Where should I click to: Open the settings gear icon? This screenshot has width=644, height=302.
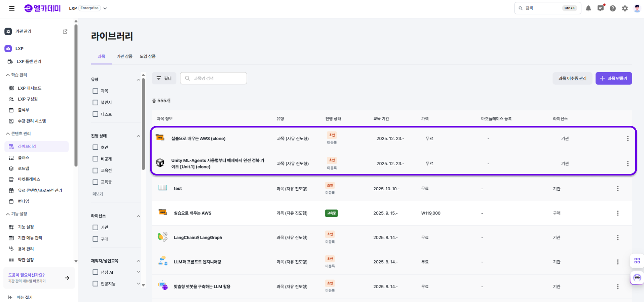[625, 8]
